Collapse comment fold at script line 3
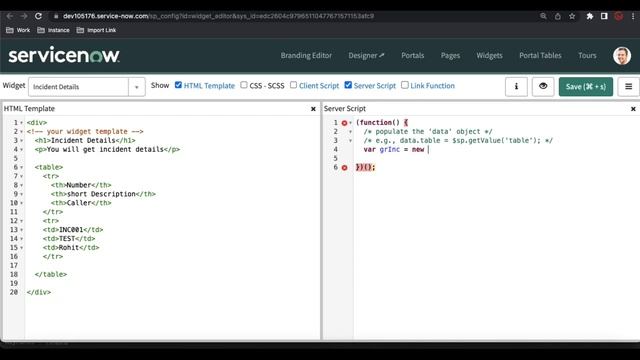The height and width of the screenshot is (360, 640). (351, 140)
